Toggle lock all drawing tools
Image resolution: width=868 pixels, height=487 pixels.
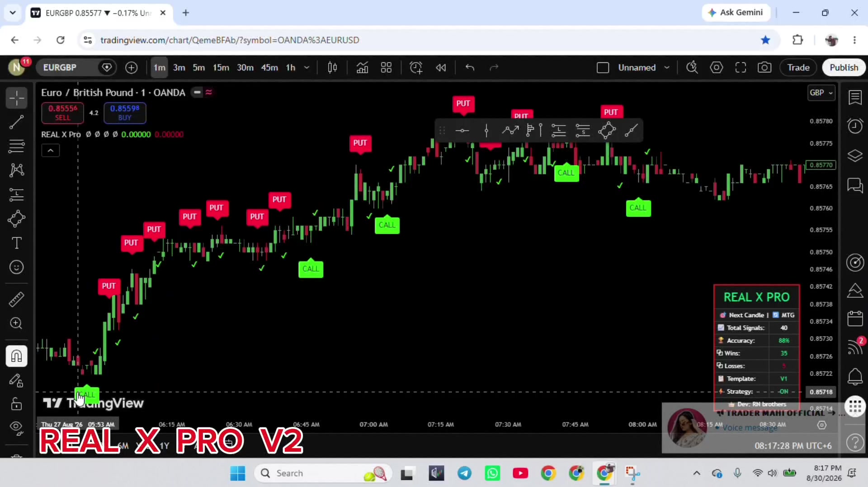pyautogui.click(x=17, y=404)
